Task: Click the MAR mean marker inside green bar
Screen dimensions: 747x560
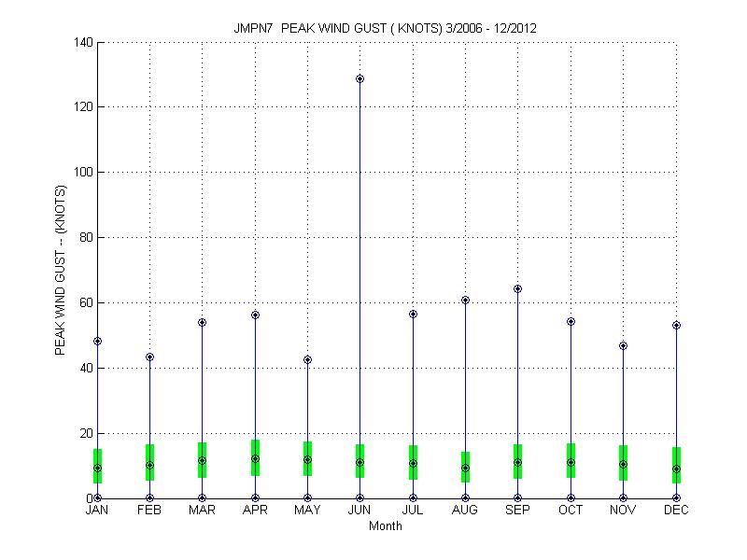Action: [202, 460]
